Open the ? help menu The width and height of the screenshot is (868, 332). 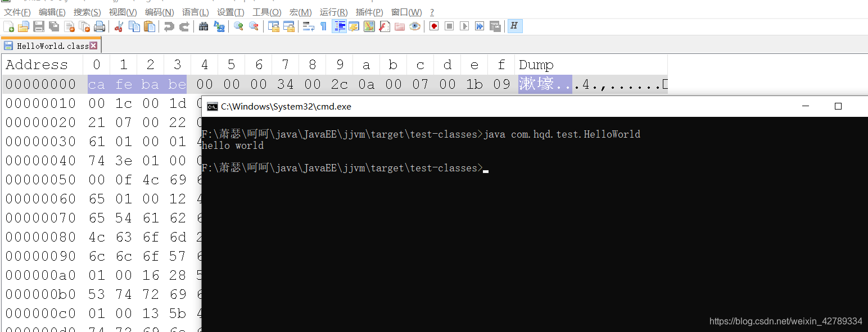(x=432, y=12)
